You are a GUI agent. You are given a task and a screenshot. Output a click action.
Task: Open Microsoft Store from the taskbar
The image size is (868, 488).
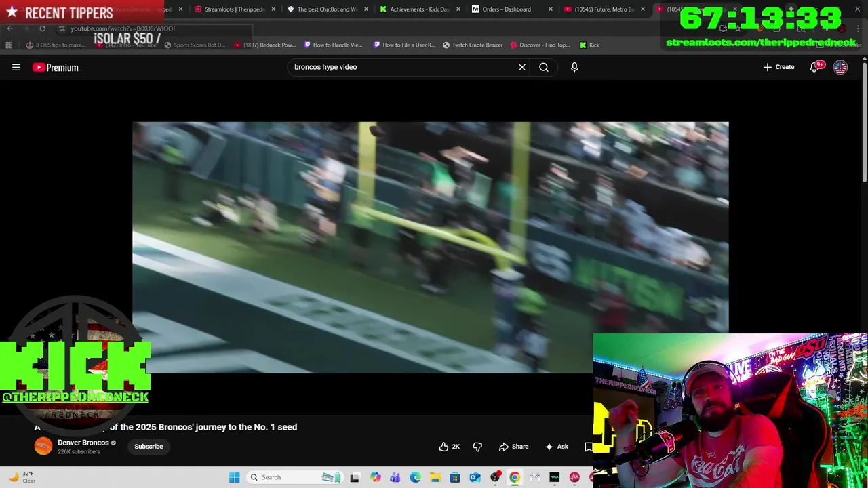(455, 477)
